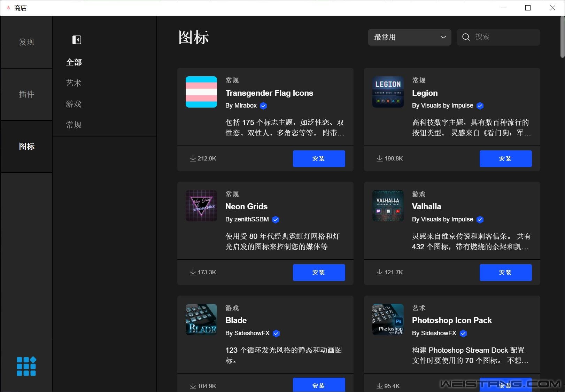Open Transgender Flag Icons thumbnail
Image resolution: width=565 pixels, height=392 pixels.
click(x=201, y=92)
